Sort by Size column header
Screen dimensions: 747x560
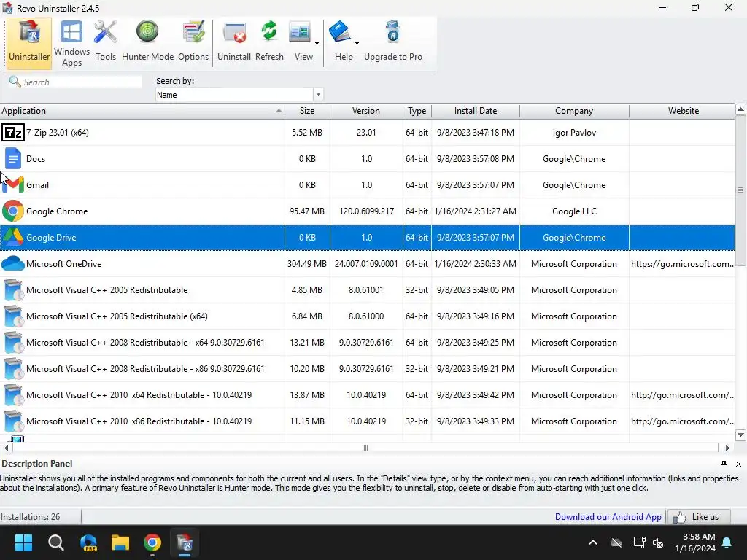click(x=307, y=111)
